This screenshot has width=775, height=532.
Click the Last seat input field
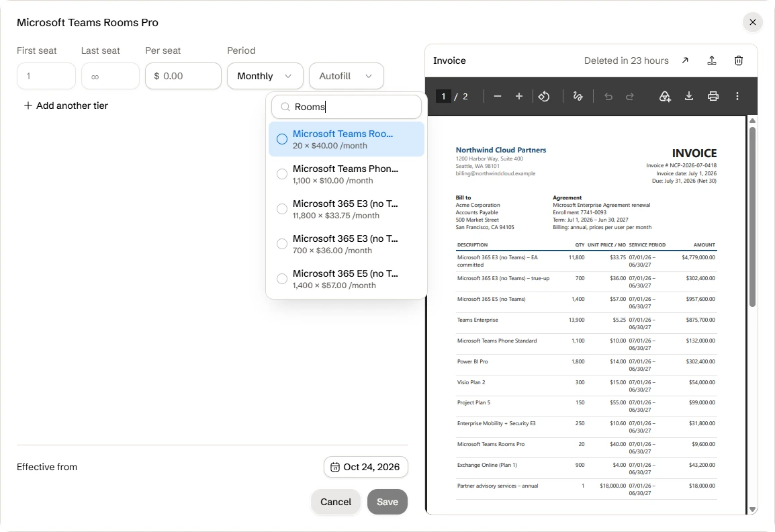pos(110,76)
